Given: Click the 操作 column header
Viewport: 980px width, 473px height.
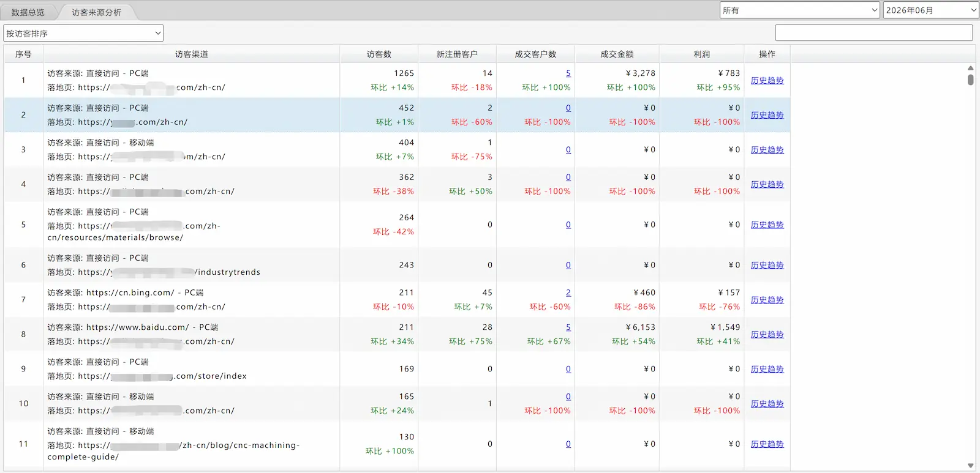Looking at the screenshot, I should pos(767,54).
